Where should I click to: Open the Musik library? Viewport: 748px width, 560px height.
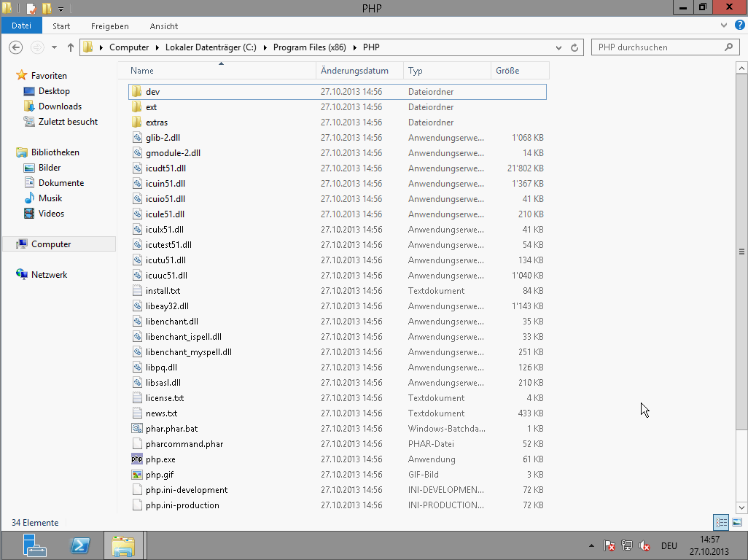(50, 198)
